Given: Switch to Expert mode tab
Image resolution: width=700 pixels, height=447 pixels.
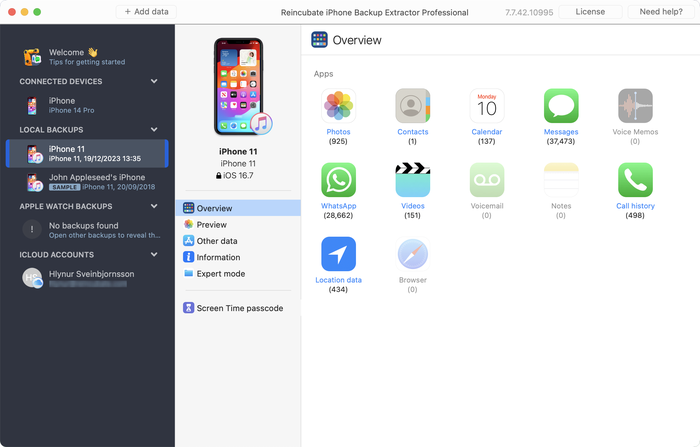Looking at the screenshot, I should (238, 274).
